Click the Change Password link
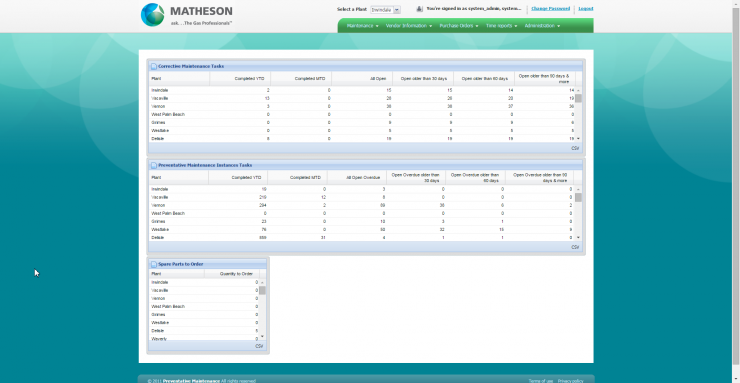740x383 pixels. pyautogui.click(x=550, y=8)
